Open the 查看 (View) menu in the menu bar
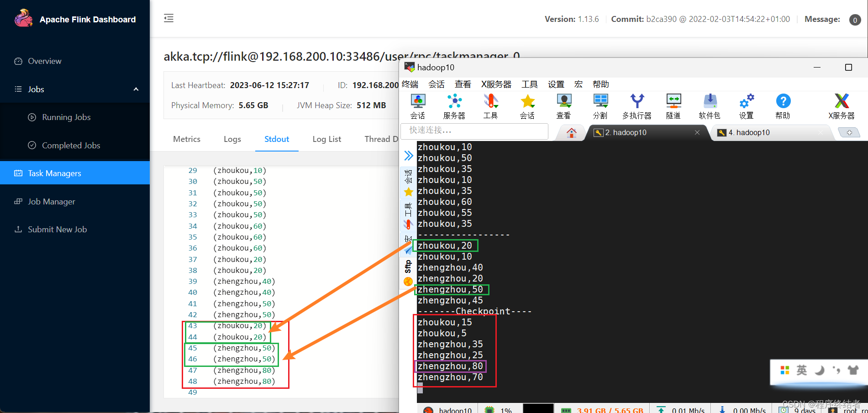This screenshot has height=413, width=868. coord(463,84)
